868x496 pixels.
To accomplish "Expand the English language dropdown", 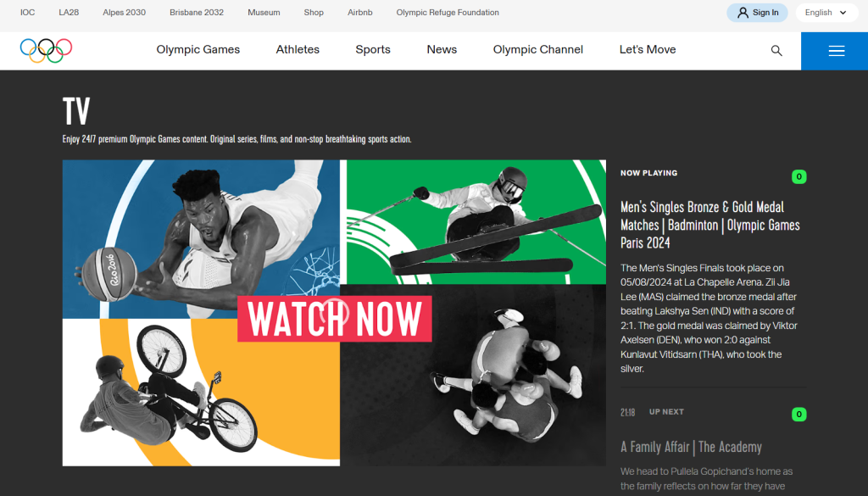I will (x=826, y=13).
